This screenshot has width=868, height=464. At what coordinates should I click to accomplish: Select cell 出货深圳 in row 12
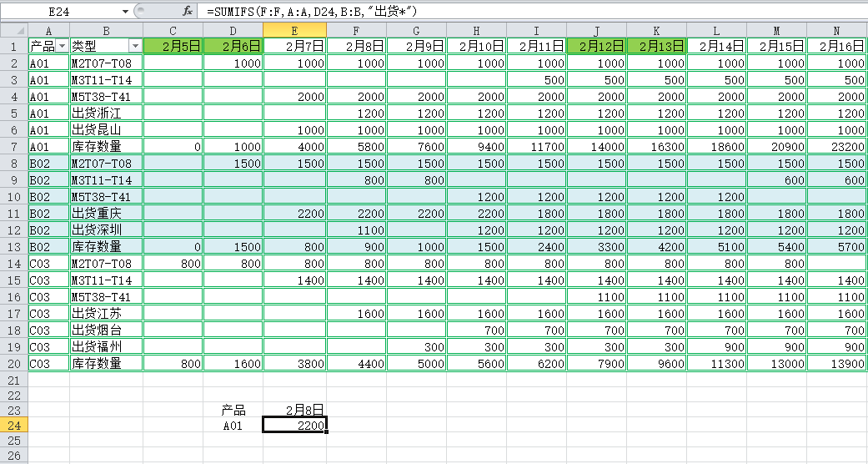(106, 229)
